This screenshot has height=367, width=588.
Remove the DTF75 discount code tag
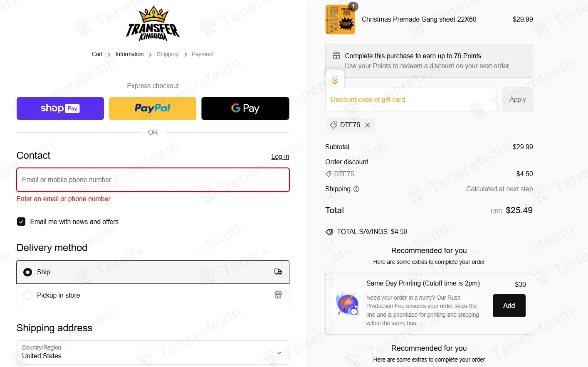point(368,125)
